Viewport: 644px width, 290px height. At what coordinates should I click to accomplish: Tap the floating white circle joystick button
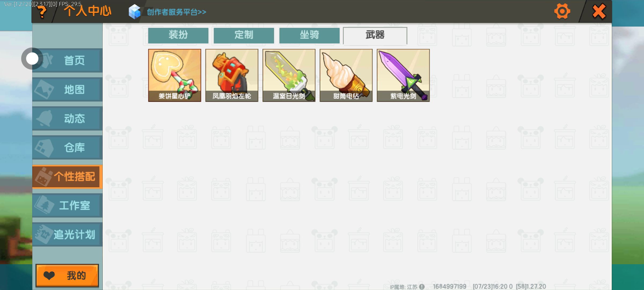tap(32, 59)
